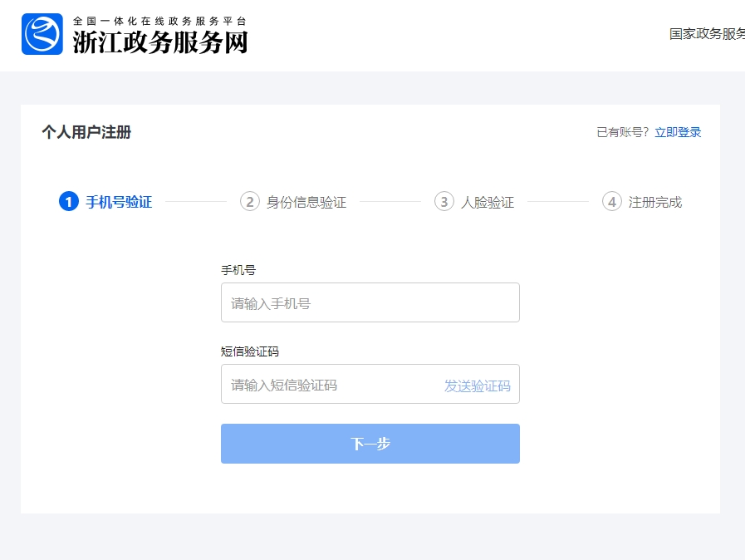Click step circle 2 for 身份信息验证
This screenshot has width=745, height=560.
pos(250,201)
